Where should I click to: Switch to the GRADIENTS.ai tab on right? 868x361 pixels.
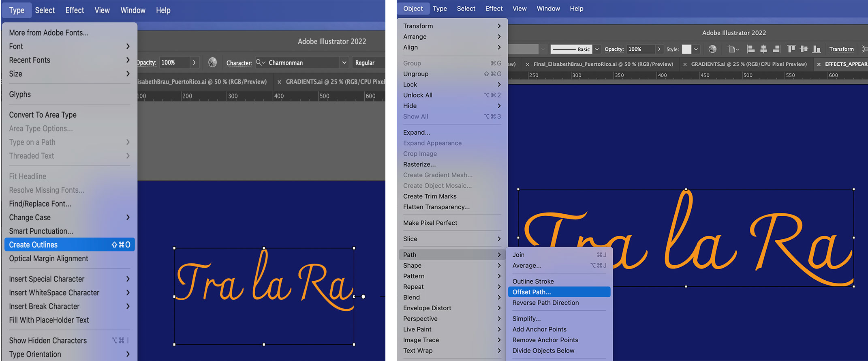[748, 64]
